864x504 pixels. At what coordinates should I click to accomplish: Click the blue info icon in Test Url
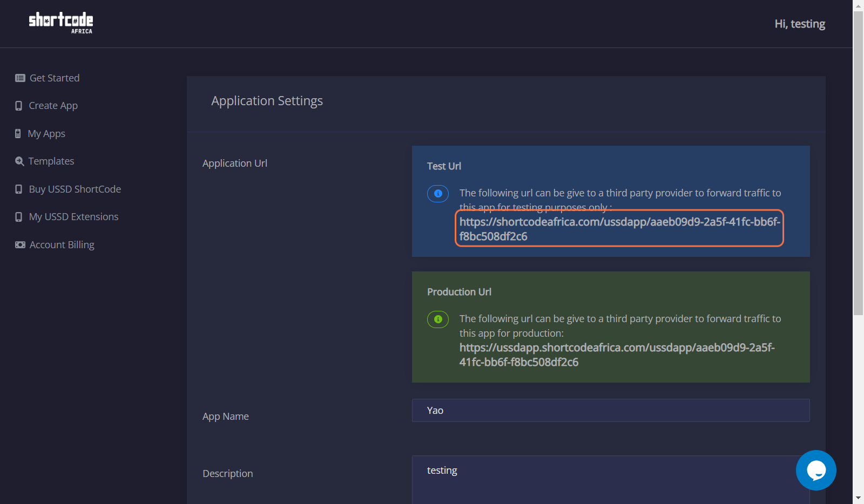point(438,193)
